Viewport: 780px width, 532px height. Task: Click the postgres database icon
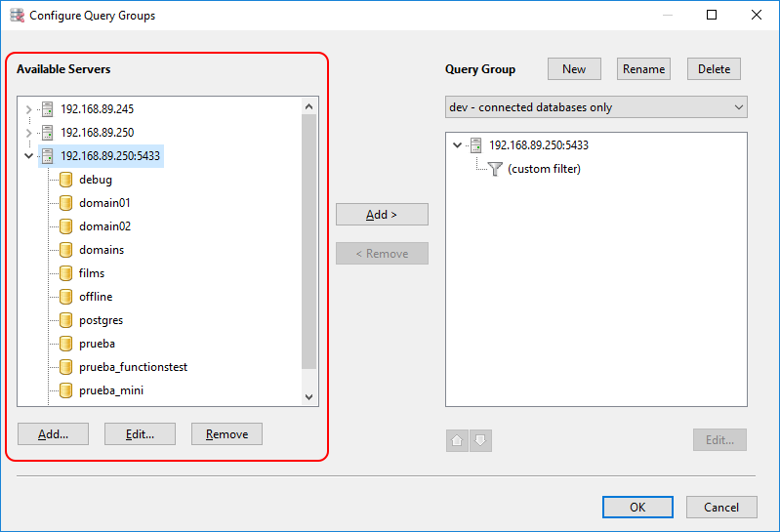click(65, 320)
